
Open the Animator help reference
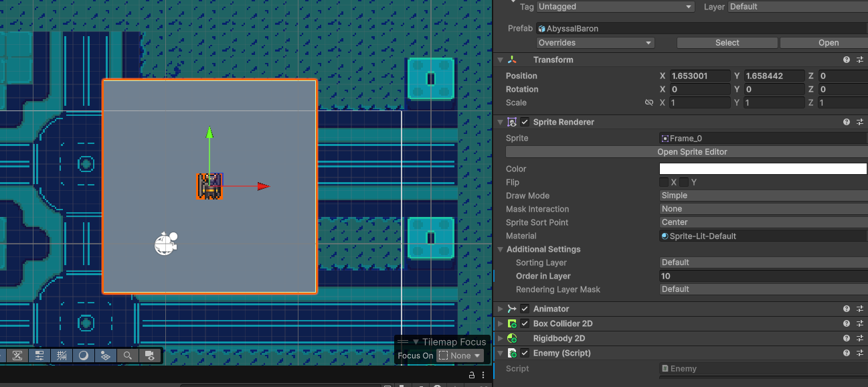coord(847,309)
